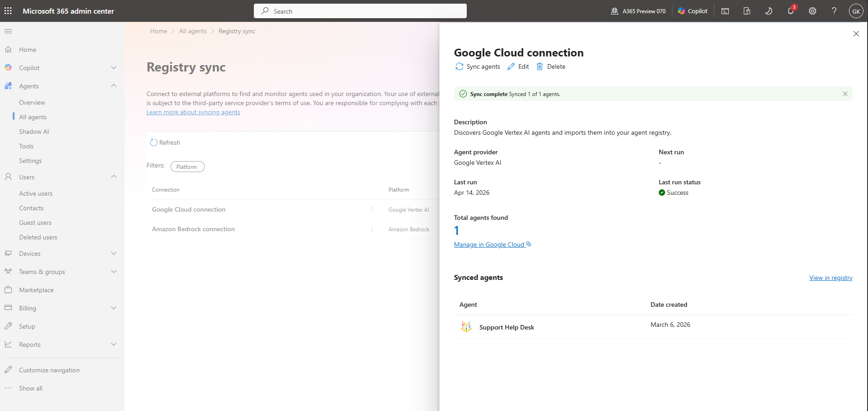
Task: Collapse the Agents navigation section
Action: [x=114, y=86]
